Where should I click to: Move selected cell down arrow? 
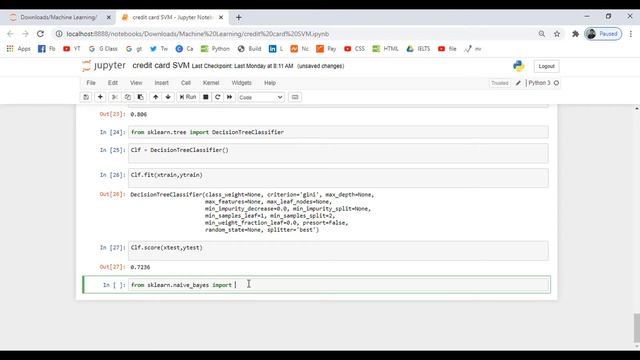pos(168,97)
